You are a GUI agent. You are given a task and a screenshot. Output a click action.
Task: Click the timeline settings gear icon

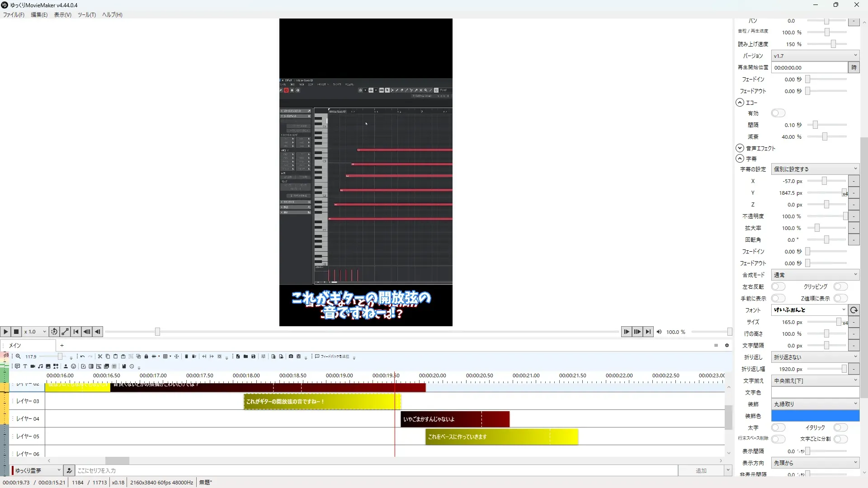click(727, 346)
